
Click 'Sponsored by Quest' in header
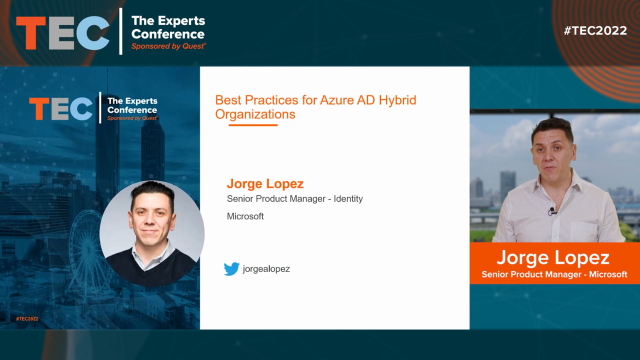(x=168, y=46)
